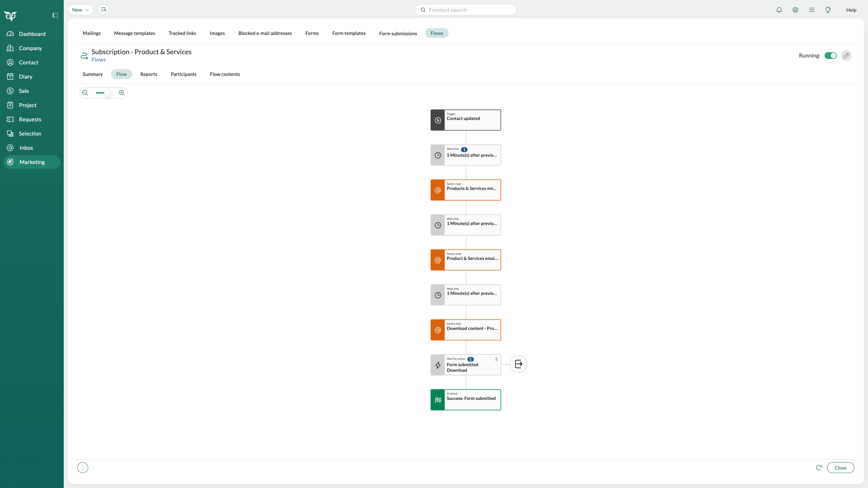This screenshot has height=488, width=868.
Task: Click the find search icon next to New
Action: [x=103, y=10]
